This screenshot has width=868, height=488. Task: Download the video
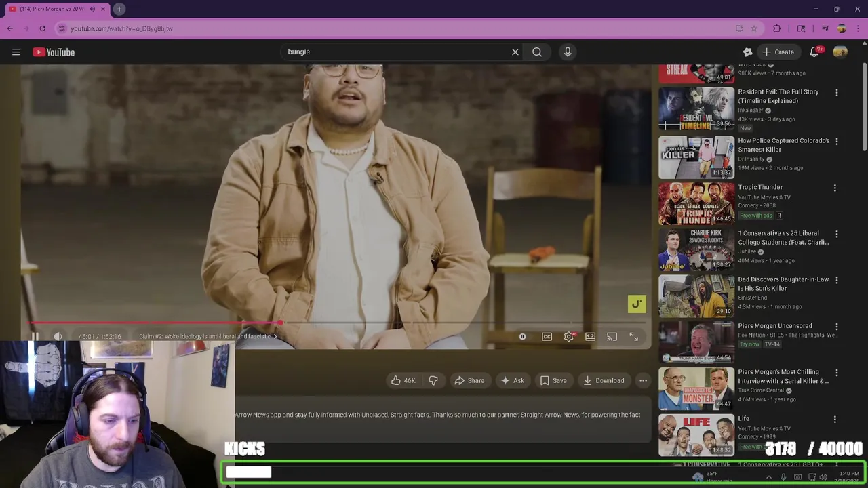[x=604, y=381]
